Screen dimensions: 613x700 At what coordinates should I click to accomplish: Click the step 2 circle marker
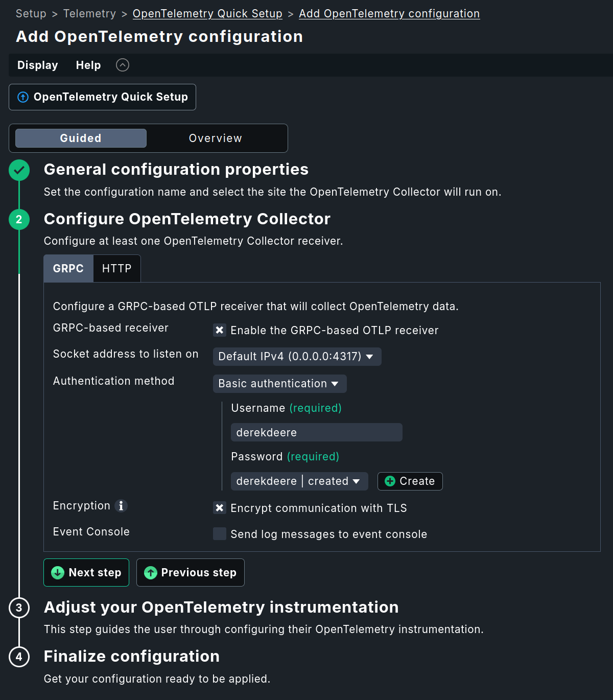coord(19,220)
